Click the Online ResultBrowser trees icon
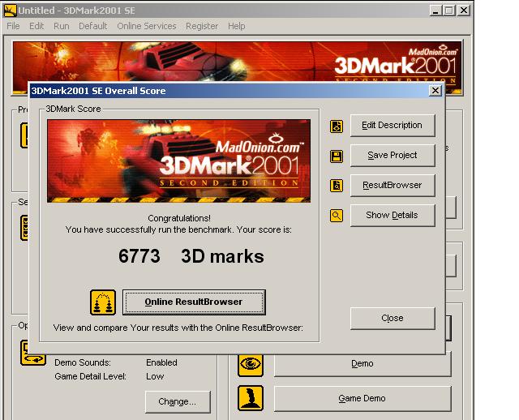The height and width of the screenshot is (420, 519). [x=103, y=302]
